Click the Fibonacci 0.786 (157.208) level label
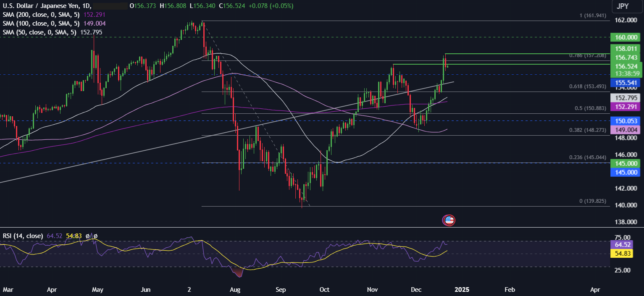The width and height of the screenshot is (644, 296). pos(587,55)
